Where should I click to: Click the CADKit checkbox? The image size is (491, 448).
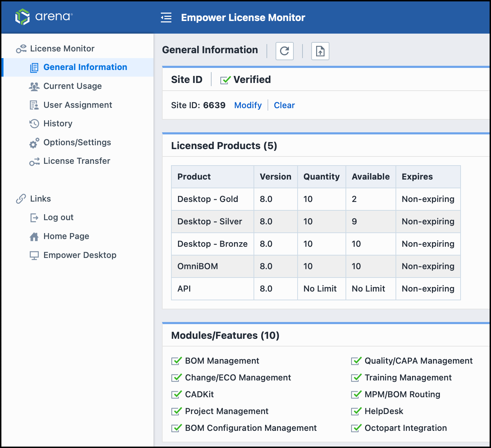pyautogui.click(x=177, y=394)
